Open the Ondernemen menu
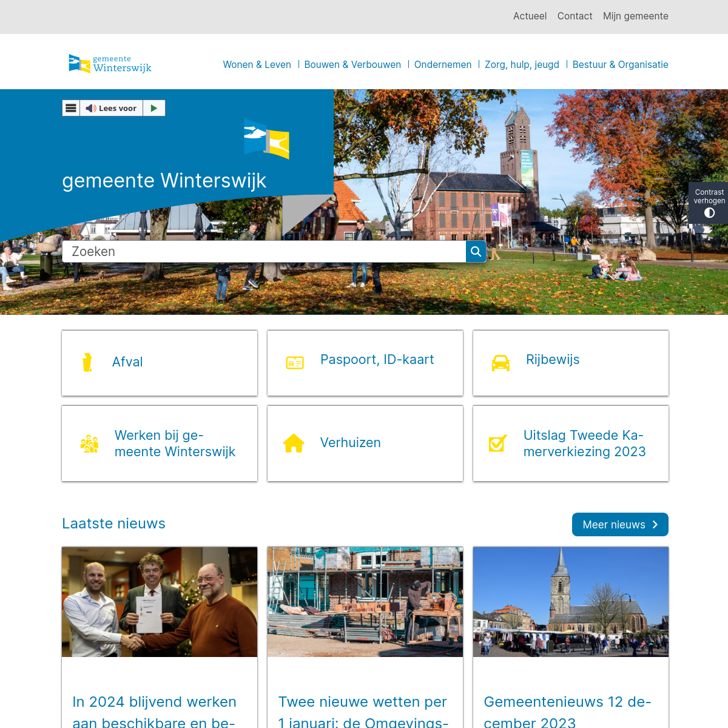 click(x=443, y=64)
